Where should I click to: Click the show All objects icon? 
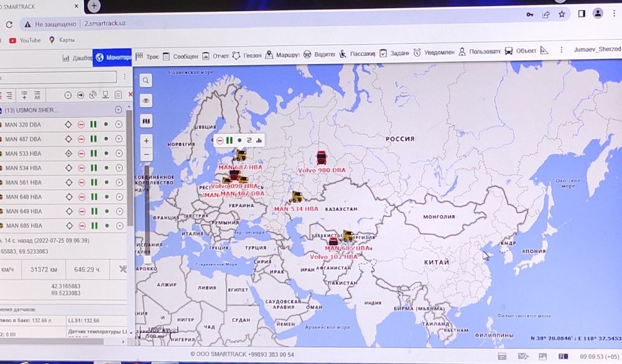coord(37,95)
